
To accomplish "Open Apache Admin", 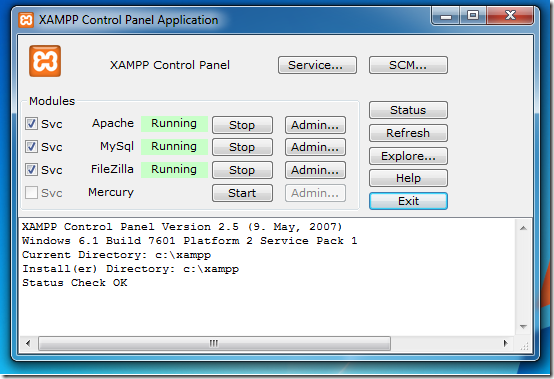I will coord(315,125).
